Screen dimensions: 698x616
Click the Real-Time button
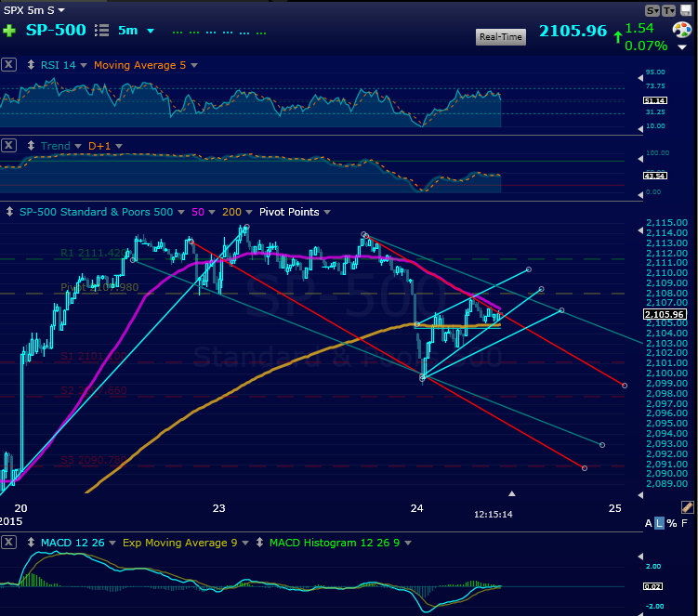[501, 37]
